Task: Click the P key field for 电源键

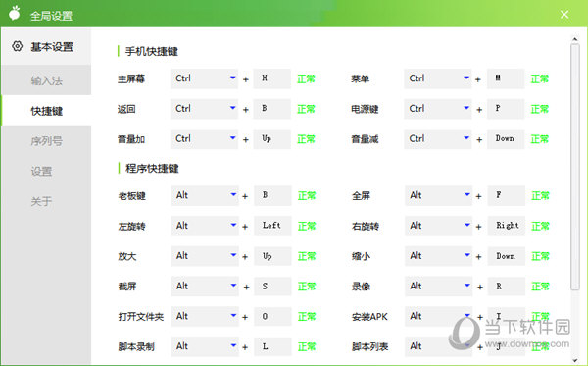Action: (x=506, y=109)
